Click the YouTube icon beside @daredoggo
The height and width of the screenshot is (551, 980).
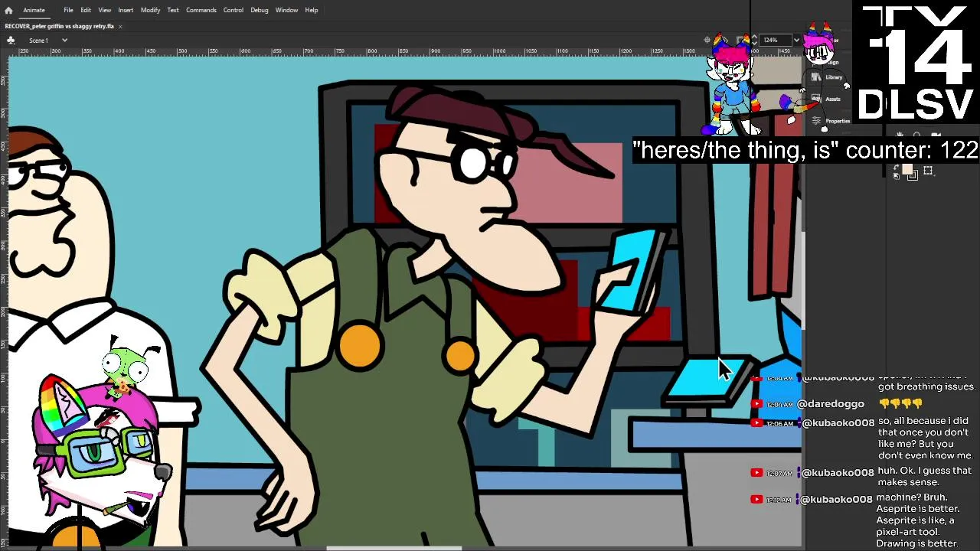[756, 404]
